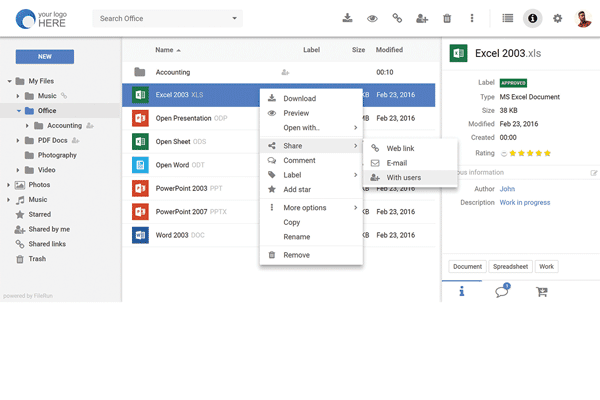The height and width of the screenshot is (400, 600).
Task: Collapse the Office folder arrow
Action: pos(18,111)
